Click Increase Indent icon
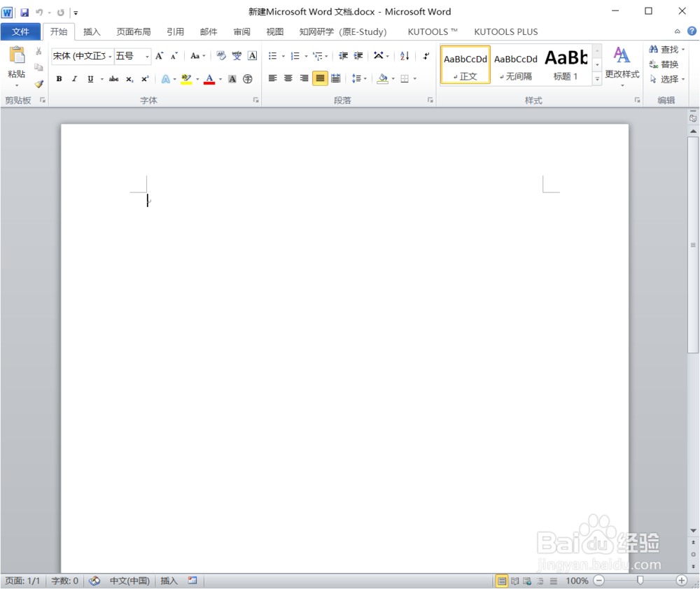The height and width of the screenshot is (589, 700). pyautogui.click(x=358, y=56)
